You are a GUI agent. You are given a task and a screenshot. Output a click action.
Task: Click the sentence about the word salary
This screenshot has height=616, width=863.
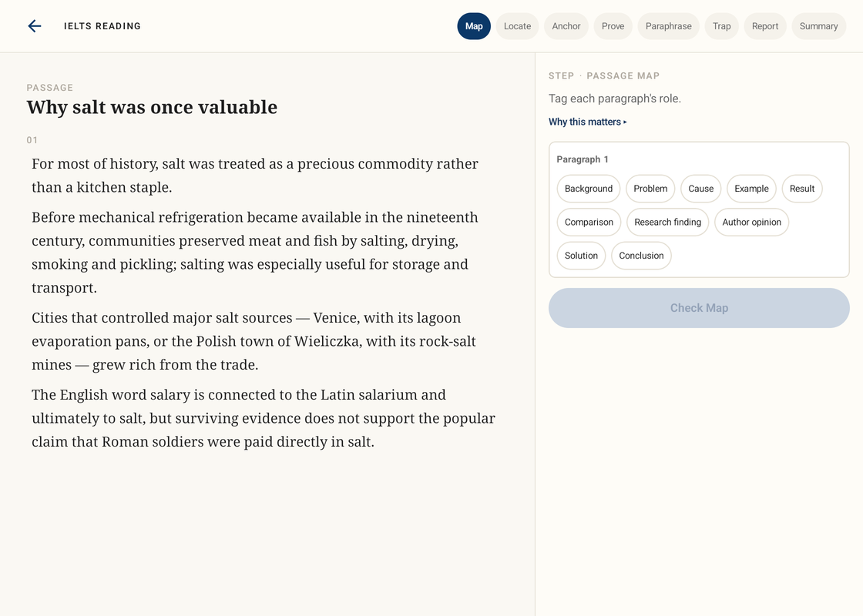263,418
